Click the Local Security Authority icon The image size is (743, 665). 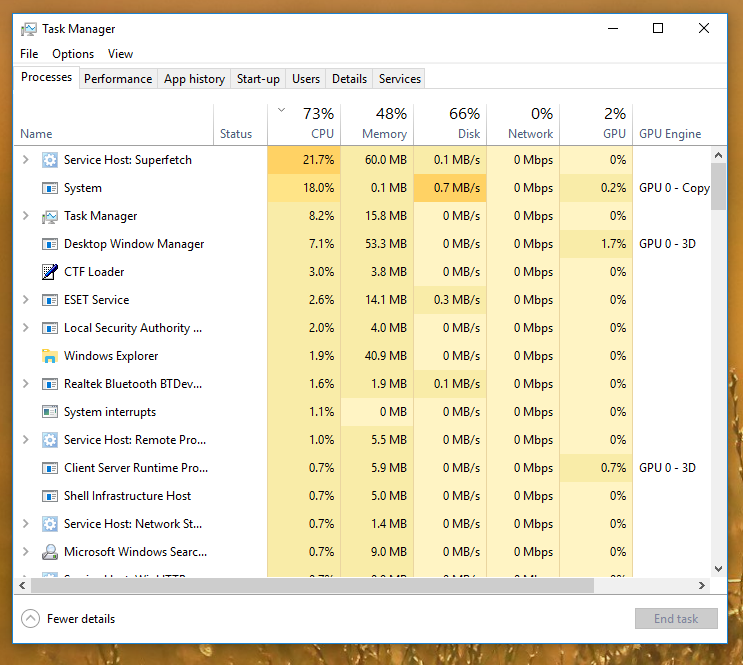pyautogui.click(x=50, y=328)
